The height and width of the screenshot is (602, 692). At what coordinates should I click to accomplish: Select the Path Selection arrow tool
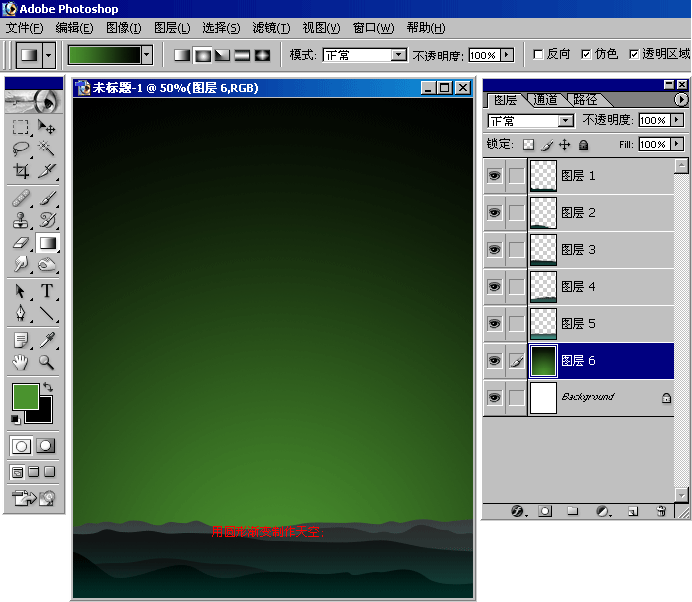(x=20, y=291)
